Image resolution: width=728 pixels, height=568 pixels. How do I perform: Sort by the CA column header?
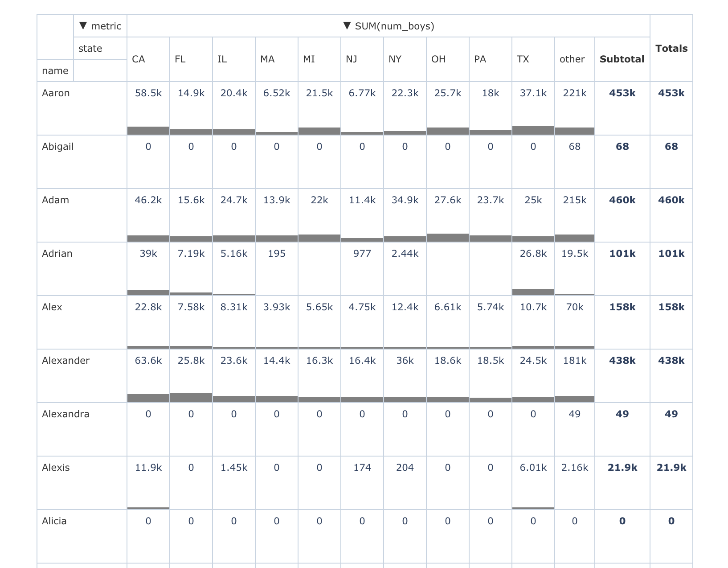(138, 59)
